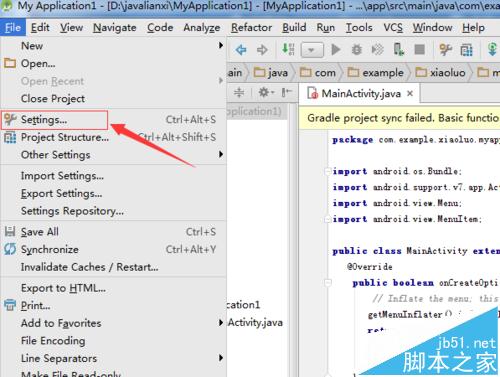Image resolution: width=500 pixels, height=377 pixels.
Task: Open Settings... from File menu
Action: coord(113,120)
